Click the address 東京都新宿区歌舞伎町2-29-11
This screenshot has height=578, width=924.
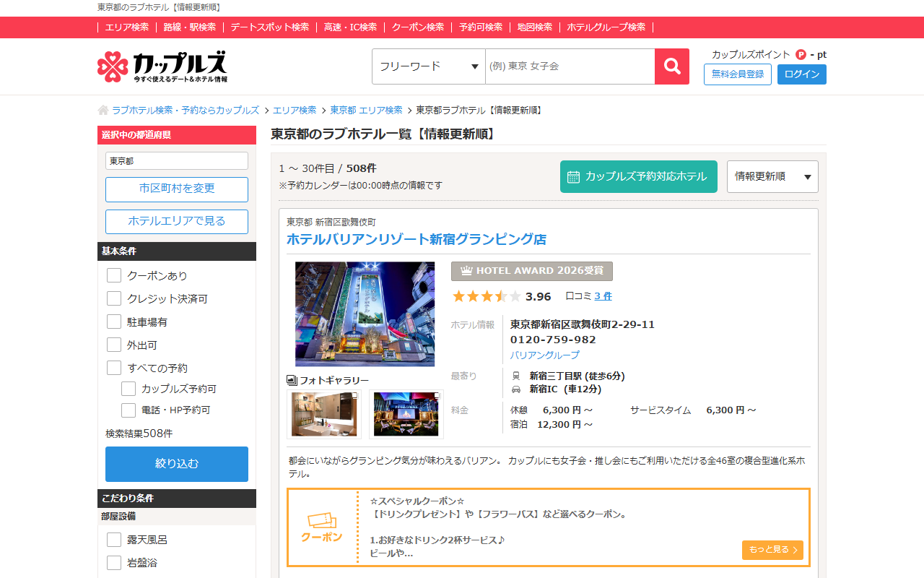point(583,324)
